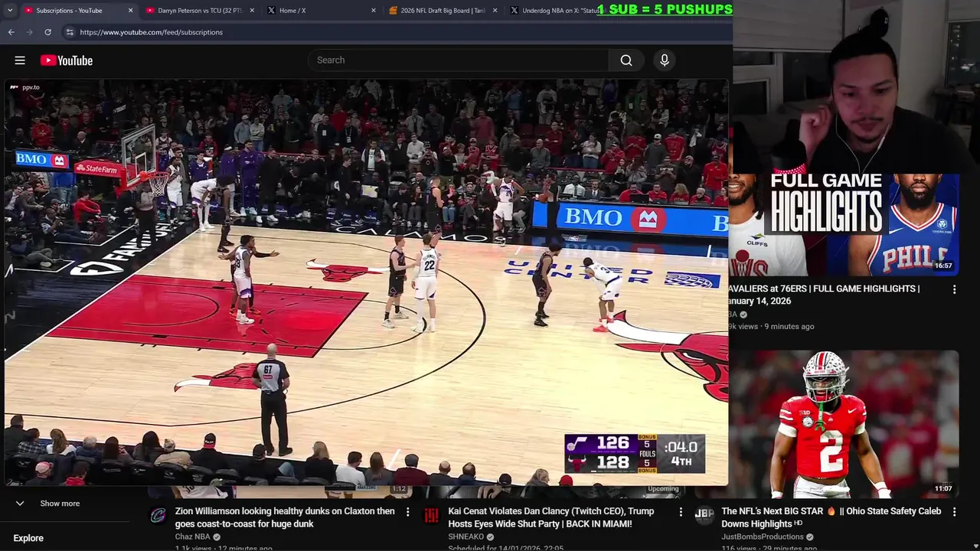This screenshot has height=551, width=980.
Task: Open The NFL's Next BIG STAR video title
Action: click(831, 517)
